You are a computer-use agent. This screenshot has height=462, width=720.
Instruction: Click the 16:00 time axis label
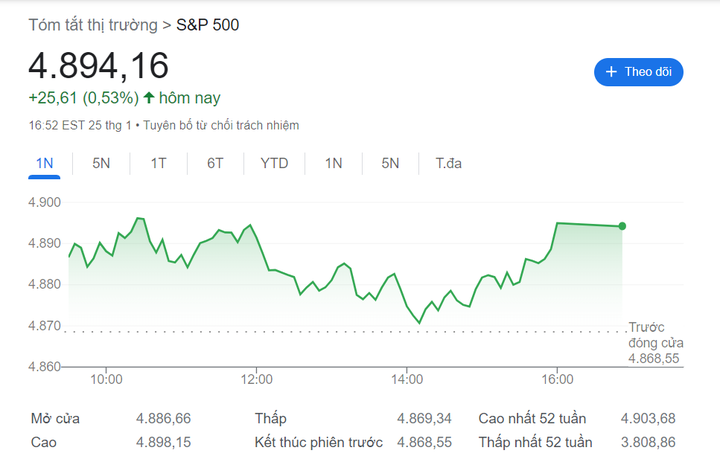[x=557, y=379]
